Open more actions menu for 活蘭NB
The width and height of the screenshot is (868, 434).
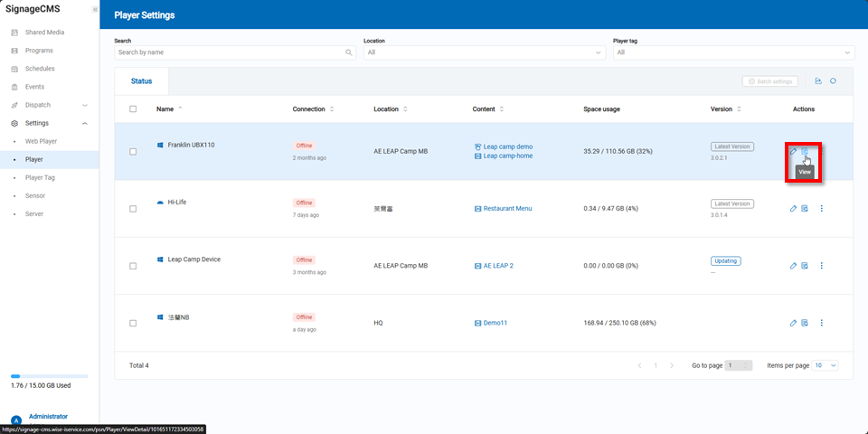click(x=821, y=323)
